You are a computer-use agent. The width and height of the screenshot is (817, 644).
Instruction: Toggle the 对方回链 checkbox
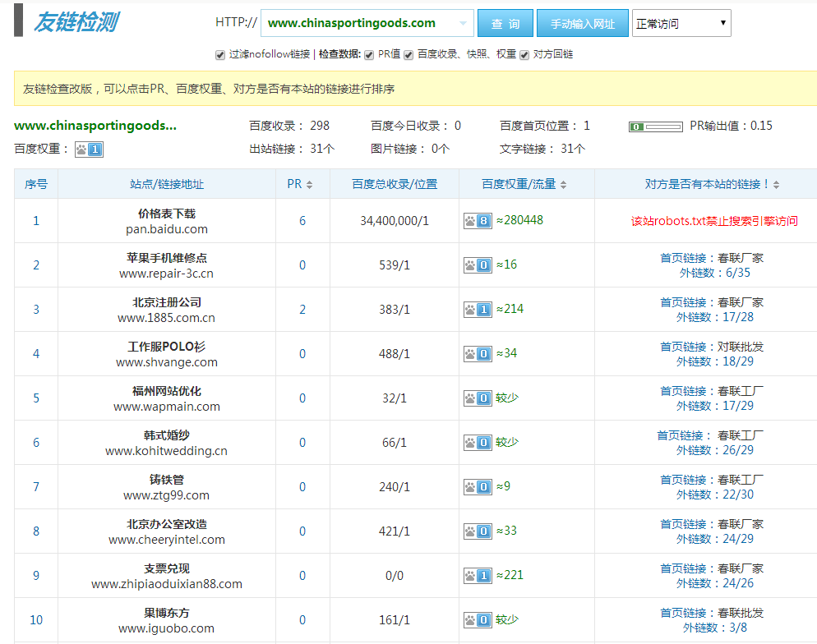(x=524, y=55)
